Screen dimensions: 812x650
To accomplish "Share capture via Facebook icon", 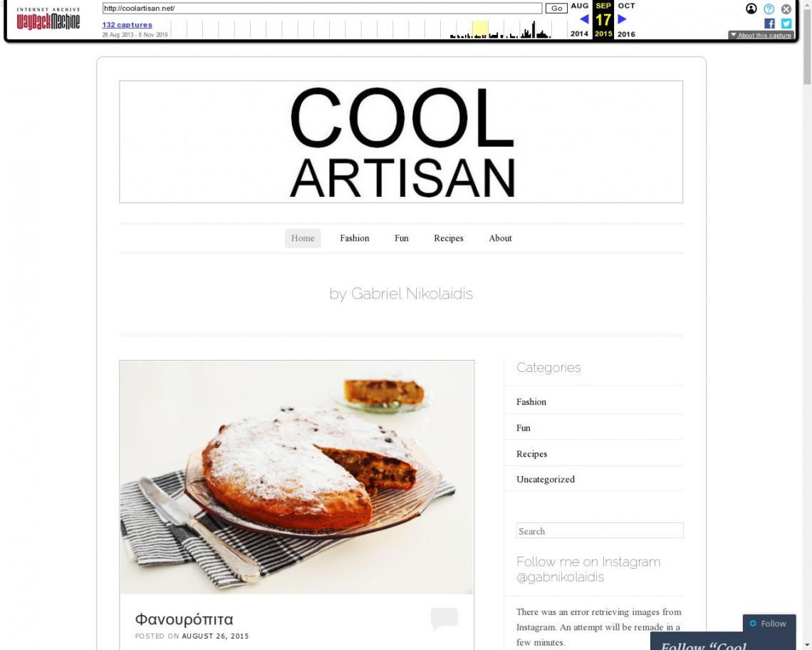I will (x=769, y=24).
